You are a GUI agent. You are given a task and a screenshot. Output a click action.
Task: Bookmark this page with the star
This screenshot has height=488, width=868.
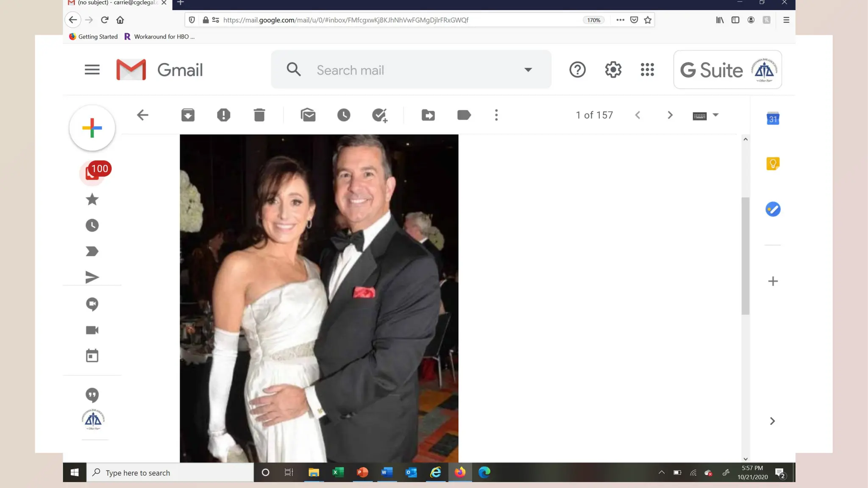pyautogui.click(x=648, y=20)
